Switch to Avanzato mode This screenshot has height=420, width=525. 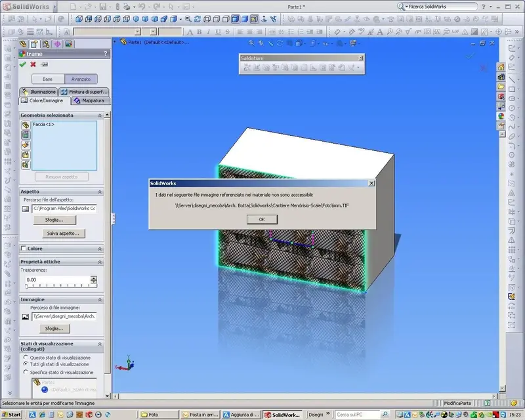(x=81, y=79)
